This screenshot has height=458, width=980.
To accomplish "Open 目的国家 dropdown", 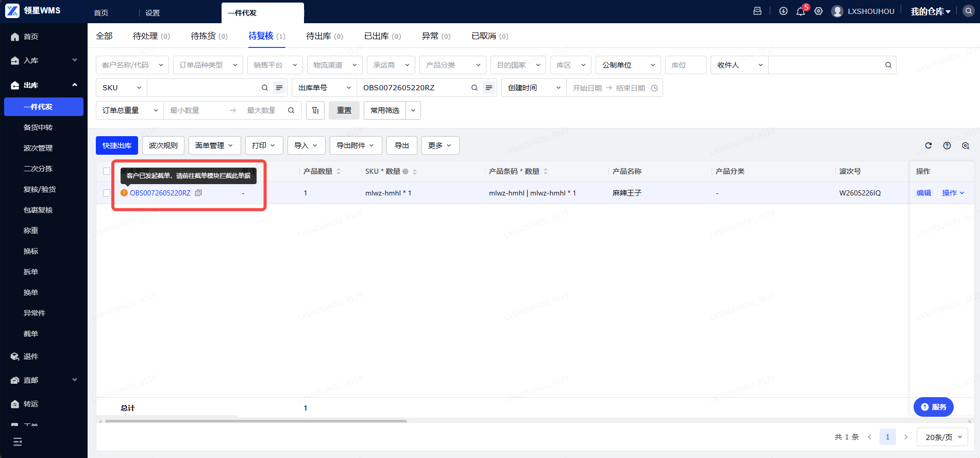I will point(518,65).
